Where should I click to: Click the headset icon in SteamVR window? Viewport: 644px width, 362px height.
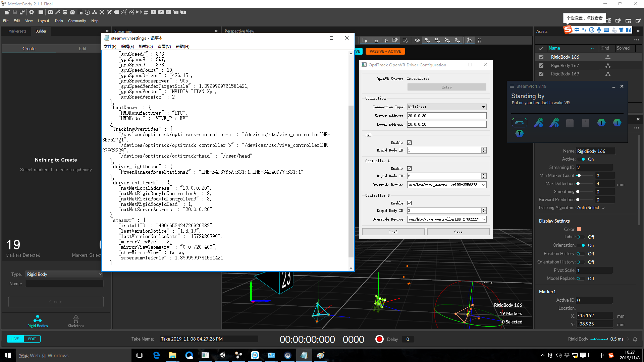(x=519, y=123)
